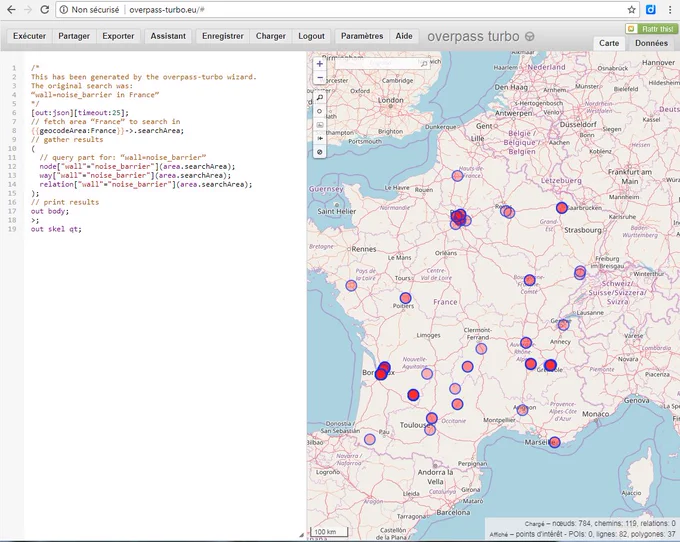
Task: Toggle wide map view arrow icon
Action: (320, 138)
